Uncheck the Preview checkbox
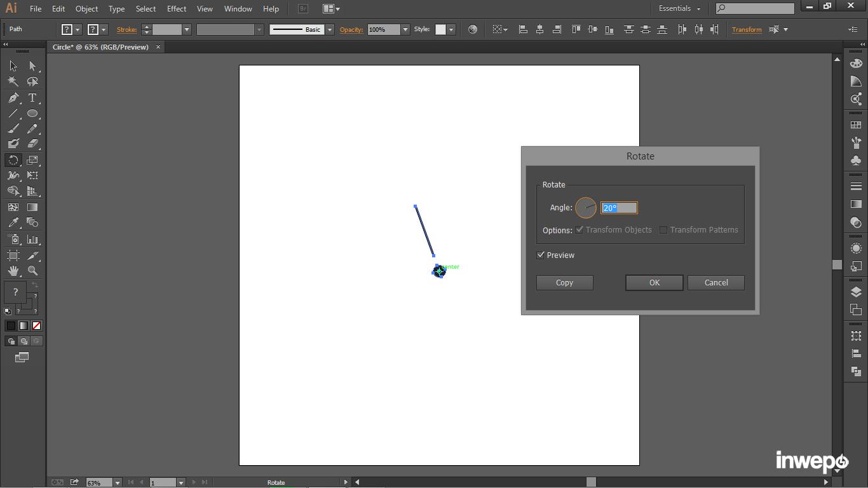Viewport: 868px width, 488px height. point(541,255)
